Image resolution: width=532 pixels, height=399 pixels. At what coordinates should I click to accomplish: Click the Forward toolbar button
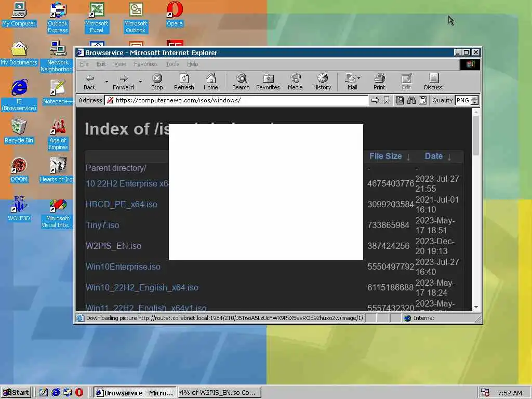pyautogui.click(x=123, y=82)
